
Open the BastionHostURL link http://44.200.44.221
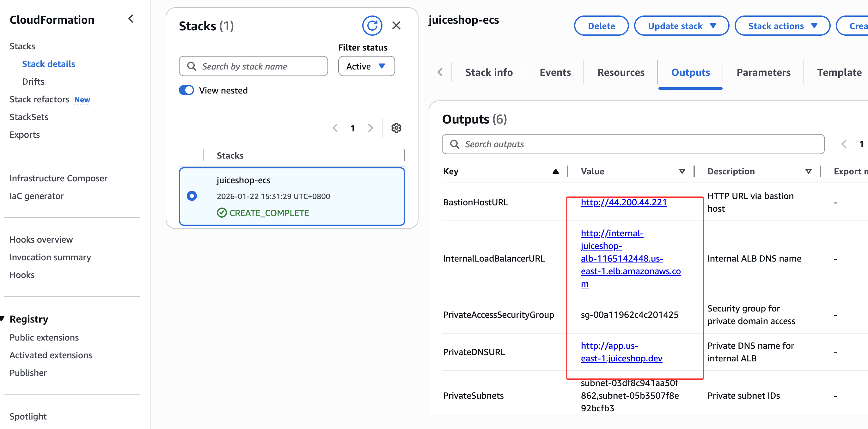tap(623, 202)
